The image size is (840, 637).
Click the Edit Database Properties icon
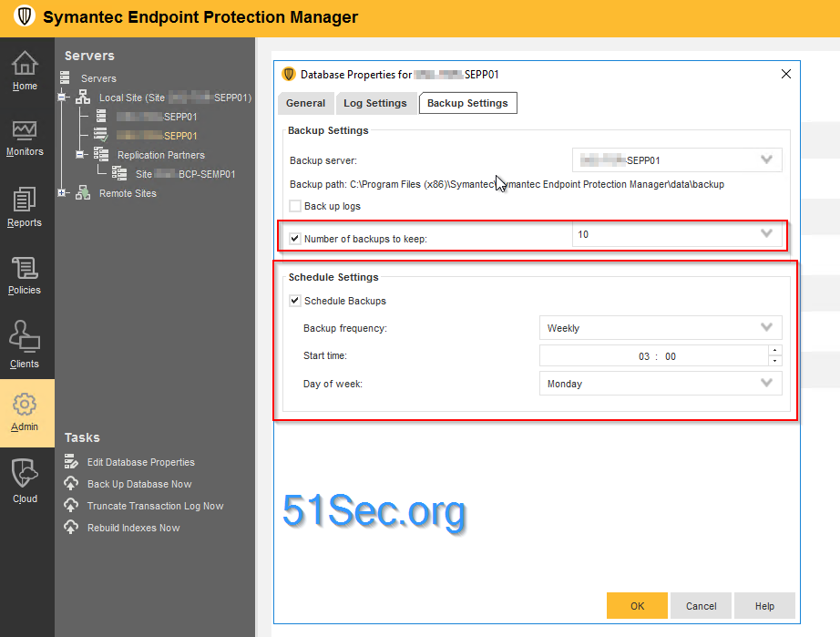pos(71,461)
